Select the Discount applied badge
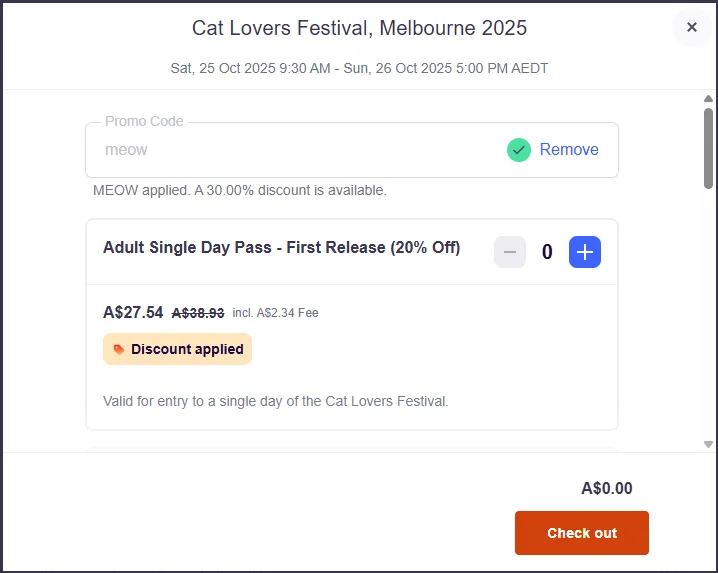 pyautogui.click(x=177, y=349)
